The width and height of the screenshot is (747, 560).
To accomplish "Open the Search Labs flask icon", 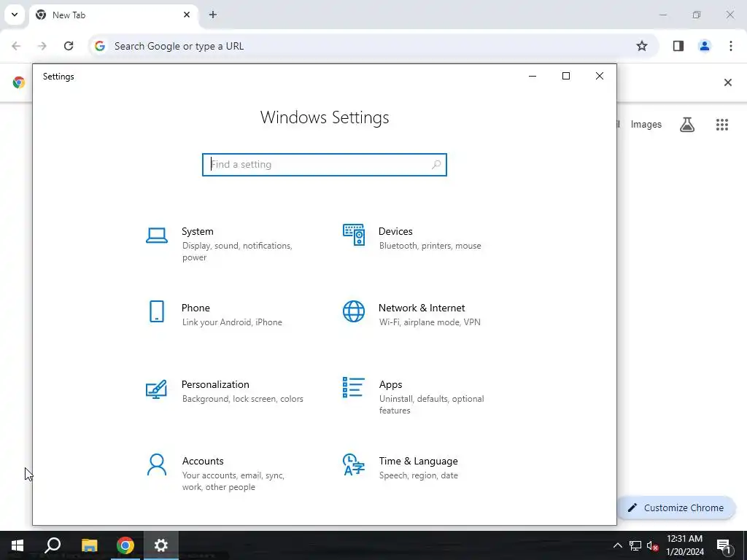I will click(687, 125).
